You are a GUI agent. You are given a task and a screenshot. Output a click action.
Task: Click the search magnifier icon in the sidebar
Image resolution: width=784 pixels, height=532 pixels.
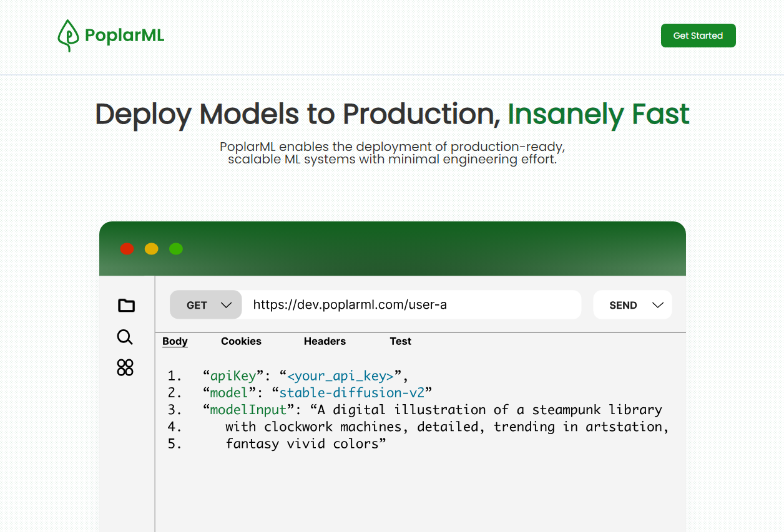pos(125,337)
